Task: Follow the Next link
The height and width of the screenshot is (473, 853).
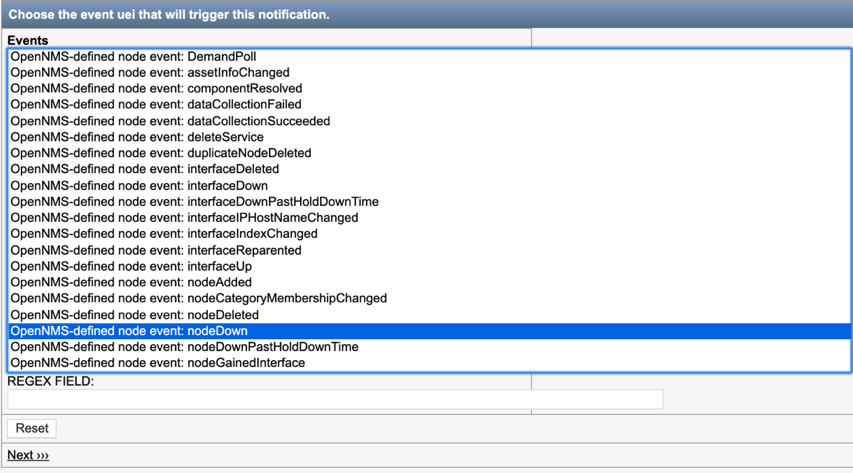Action: 28,455
